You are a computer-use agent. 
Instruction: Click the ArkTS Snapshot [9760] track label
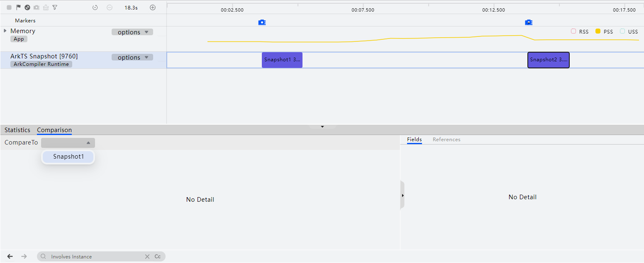[x=44, y=56]
